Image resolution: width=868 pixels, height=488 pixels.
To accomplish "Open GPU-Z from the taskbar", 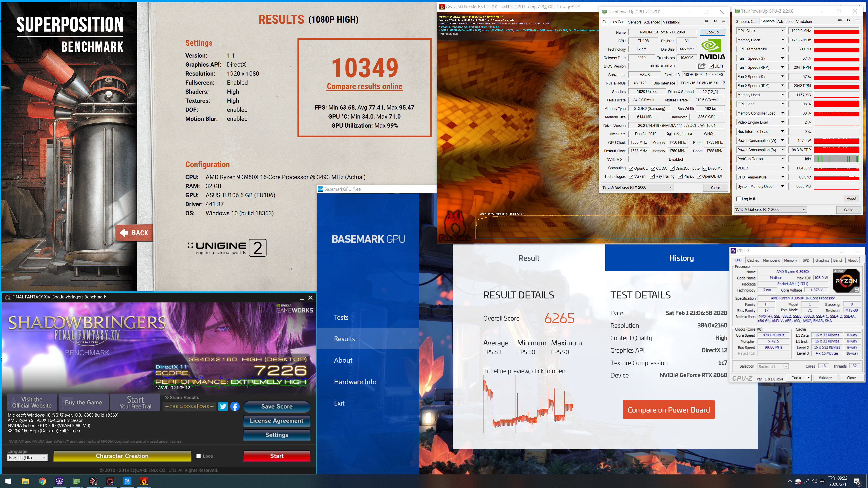I will point(76,481).
